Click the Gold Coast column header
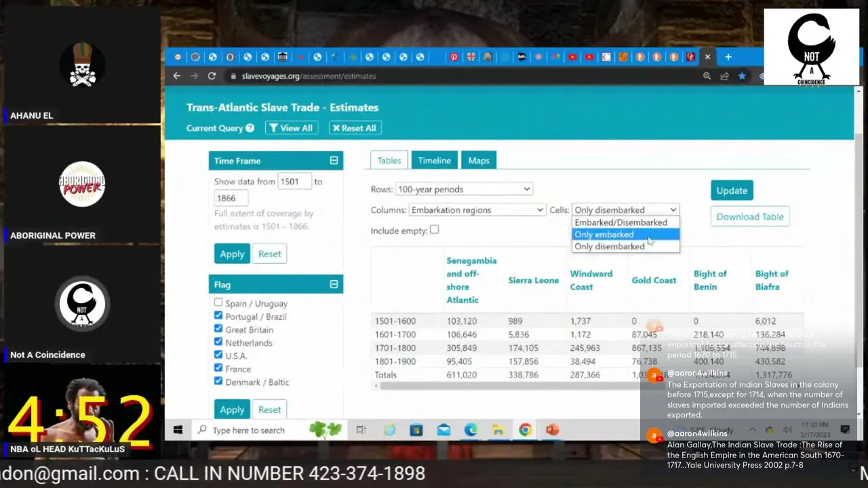868x488 pixels. pos(654,280)
